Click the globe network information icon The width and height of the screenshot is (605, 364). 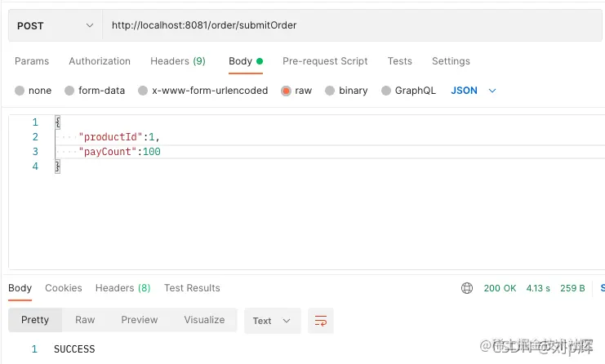coord(467,288)
